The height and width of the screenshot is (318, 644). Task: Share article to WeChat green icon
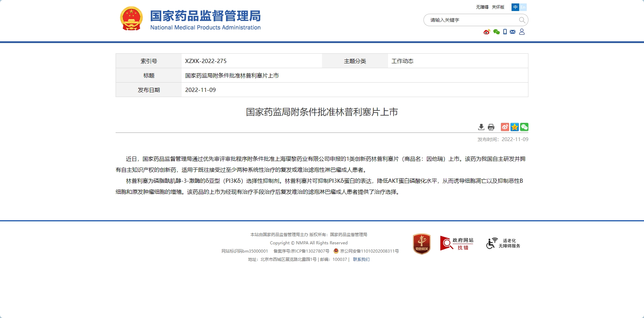tap(524, 127)
